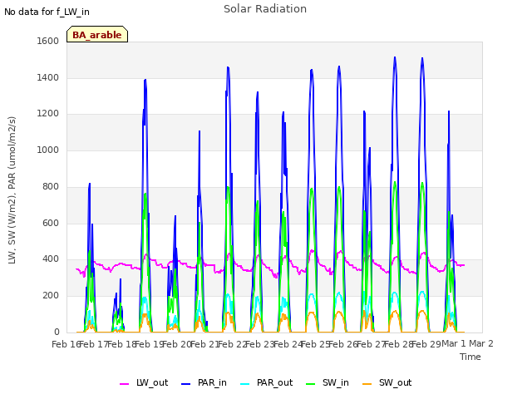
Task: Click the 1400 y-axis tick label
Action: click(x=48, y=77)
